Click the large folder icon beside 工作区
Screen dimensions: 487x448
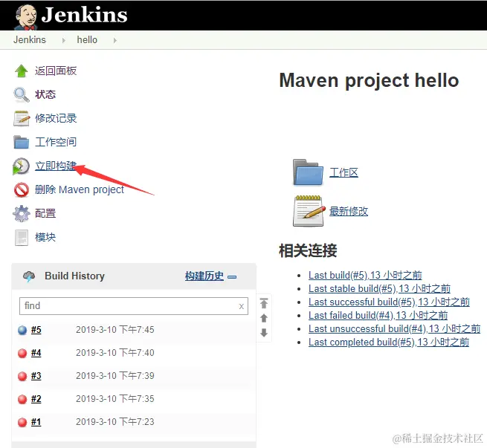tap(308, 172)
